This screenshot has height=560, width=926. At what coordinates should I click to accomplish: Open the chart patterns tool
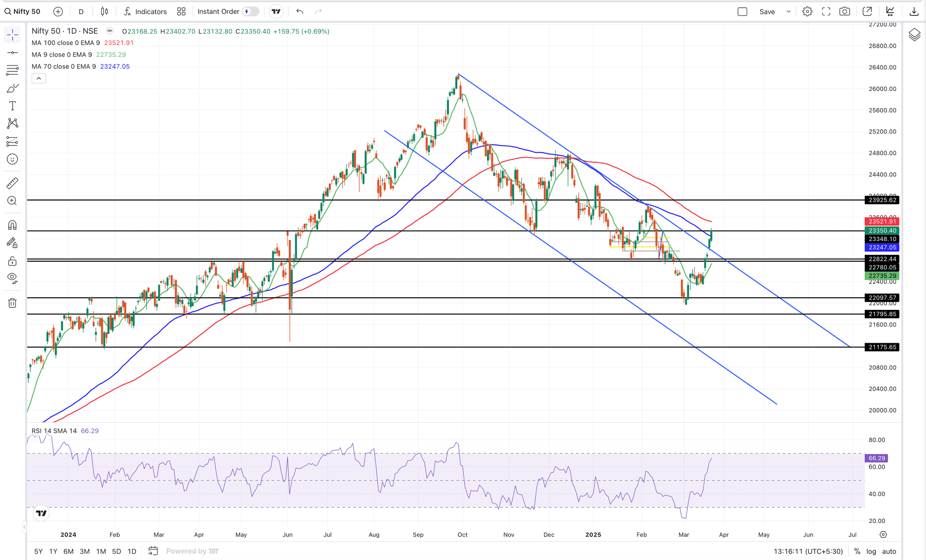pyautogui.click(x=13, y=123)
